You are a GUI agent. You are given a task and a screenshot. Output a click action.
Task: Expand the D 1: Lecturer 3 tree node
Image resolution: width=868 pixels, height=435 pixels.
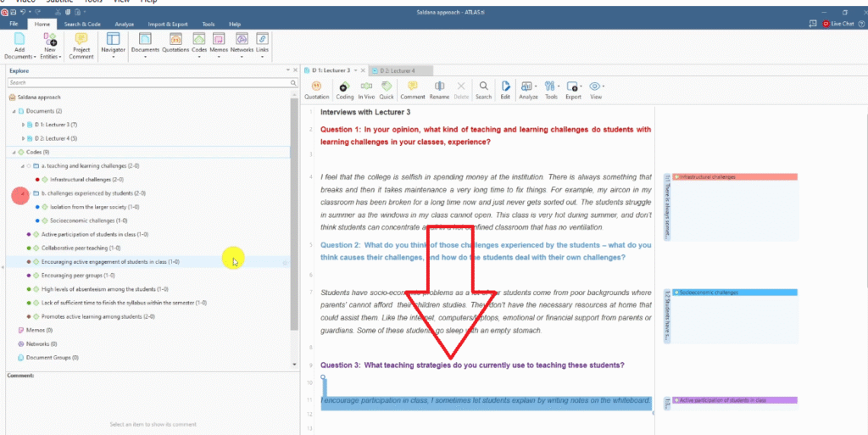[x=24, y=125]
